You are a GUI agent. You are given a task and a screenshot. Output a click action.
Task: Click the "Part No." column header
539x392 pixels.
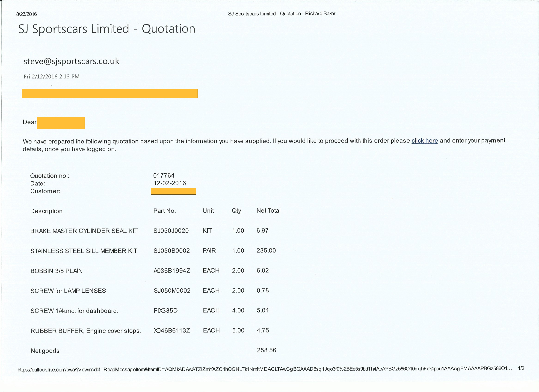tap(165, 211)
